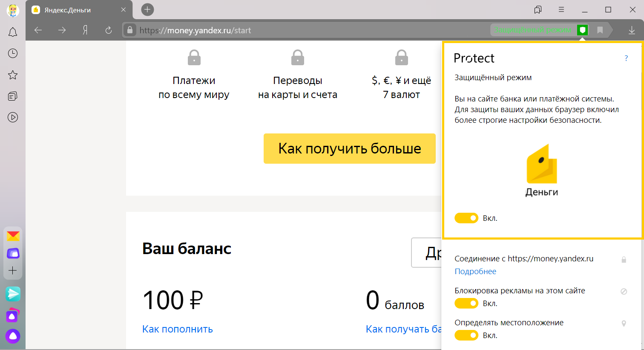
Task: Click the 0 баллов points value
Action: (395, 300)
